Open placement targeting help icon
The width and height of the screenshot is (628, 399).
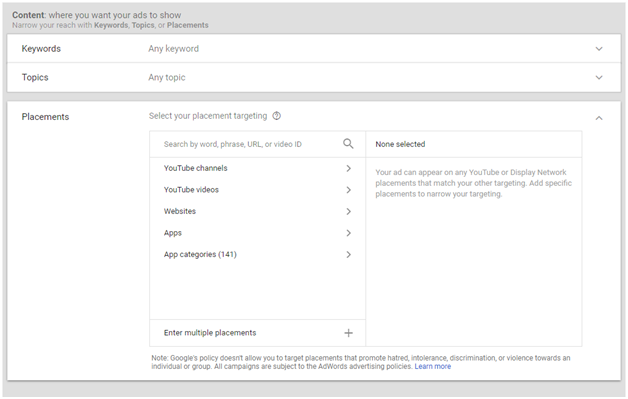(x=276, y=116)
